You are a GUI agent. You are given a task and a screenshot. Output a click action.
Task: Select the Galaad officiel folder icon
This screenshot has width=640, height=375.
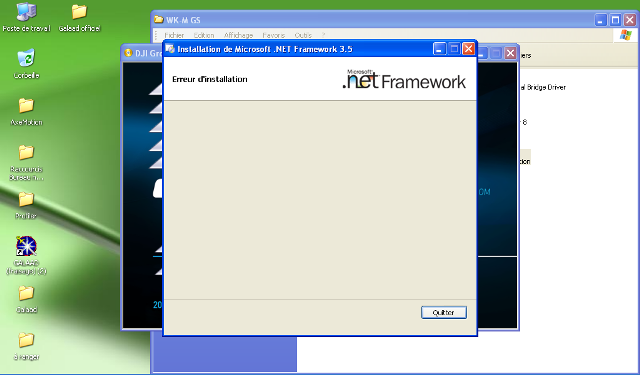coord(79,18)
